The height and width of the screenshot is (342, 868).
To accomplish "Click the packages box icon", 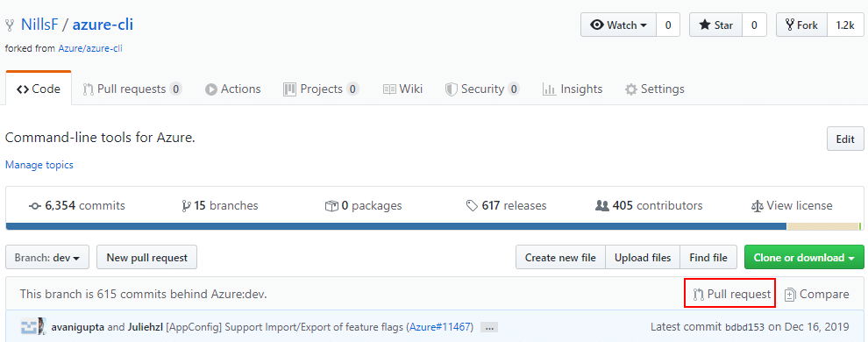I will tap(331, 206).
